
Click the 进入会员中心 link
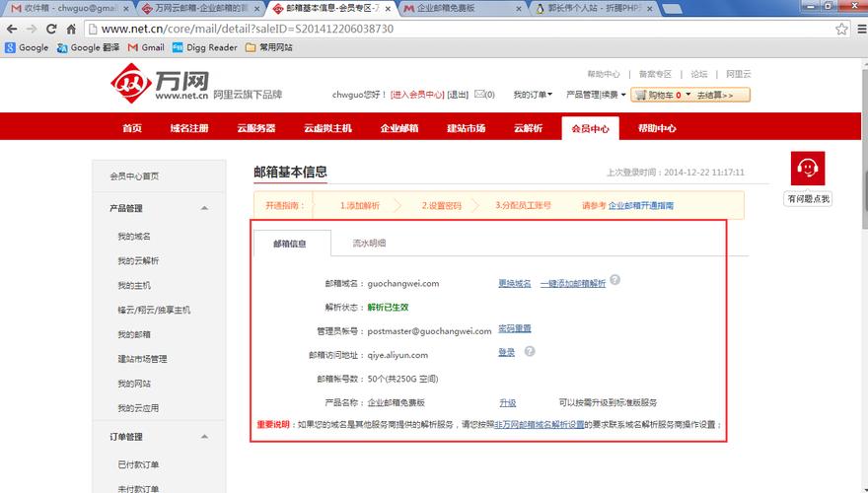coord(417,95)
